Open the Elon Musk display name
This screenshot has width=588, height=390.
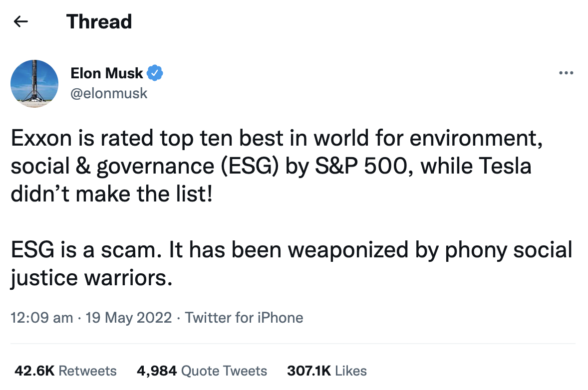(x=106, y=73)
